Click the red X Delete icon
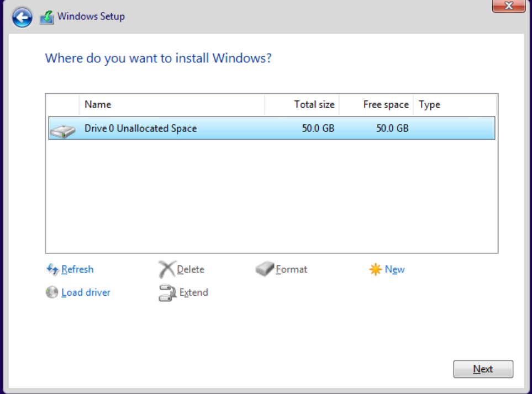This screenshot has width=532, height=394. pos(166,269)
